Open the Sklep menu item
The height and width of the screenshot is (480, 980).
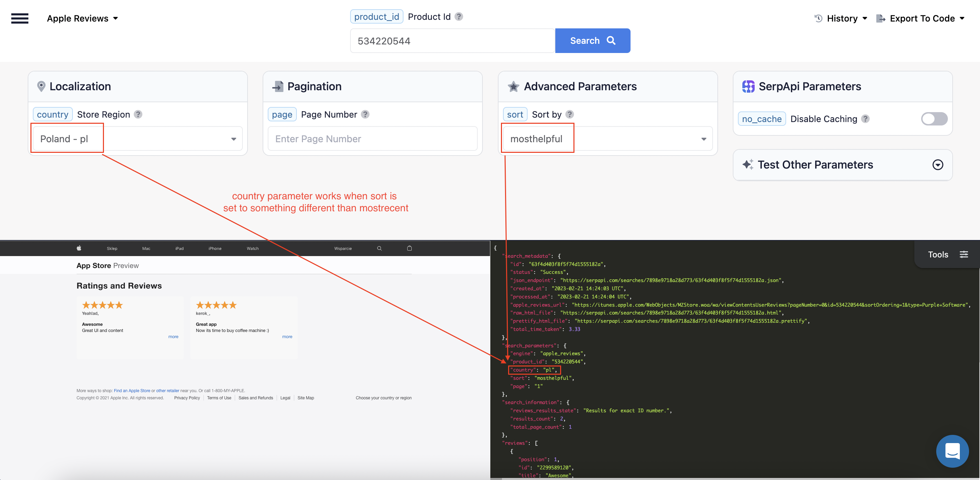coord(112,248)
